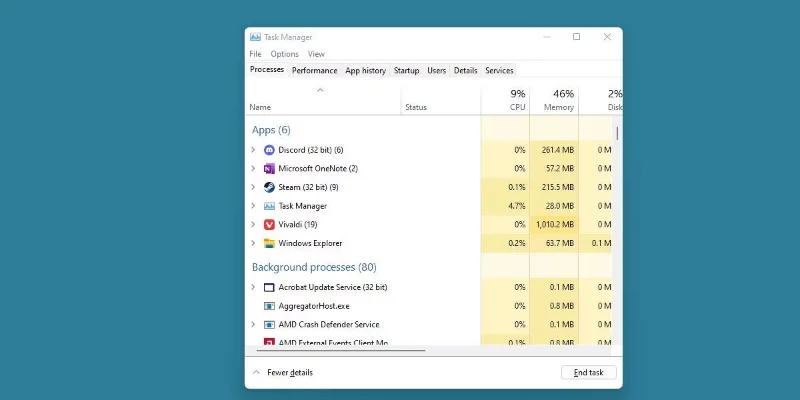Screen dimensions: 800x400
Task: Click the Microsoft OneNote icon
Action: tap(269, 168)
